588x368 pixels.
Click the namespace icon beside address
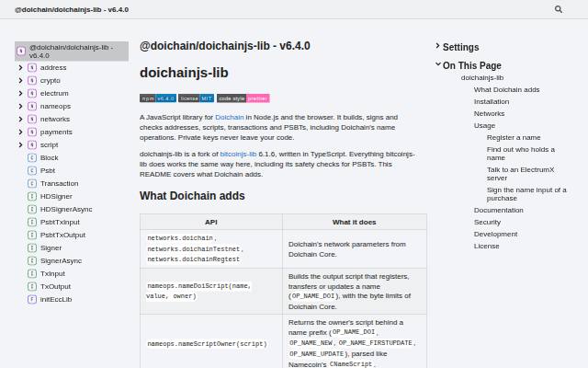pyautogui.click(x=32, y=67)
